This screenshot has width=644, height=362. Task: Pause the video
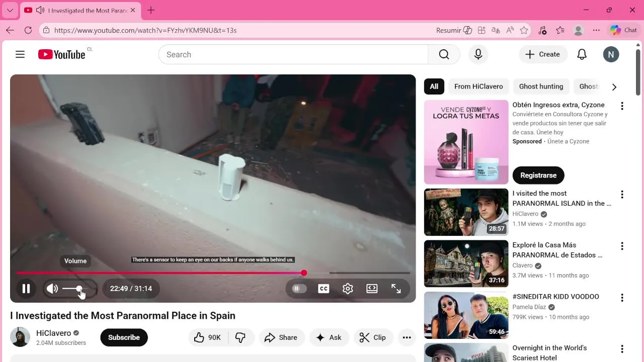point(26,289)
